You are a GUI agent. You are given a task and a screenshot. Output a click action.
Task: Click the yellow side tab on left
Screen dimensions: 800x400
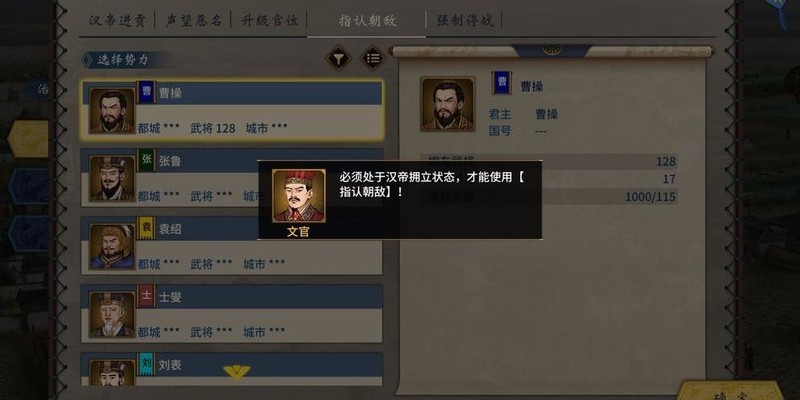click(29, 138)
